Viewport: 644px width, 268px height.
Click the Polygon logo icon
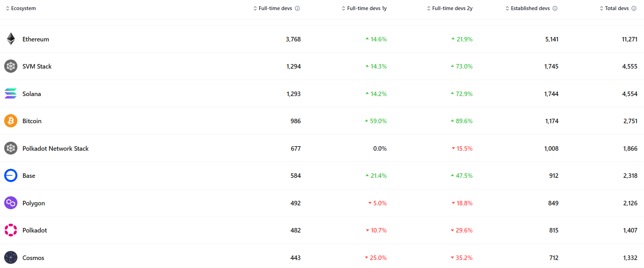[11, 203]
